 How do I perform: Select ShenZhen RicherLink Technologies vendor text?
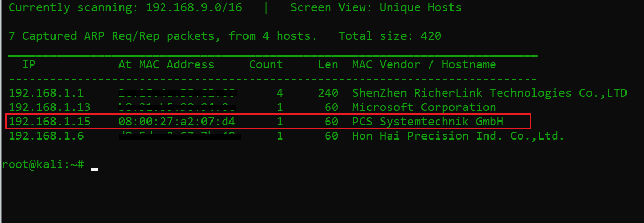coord(489,94)
